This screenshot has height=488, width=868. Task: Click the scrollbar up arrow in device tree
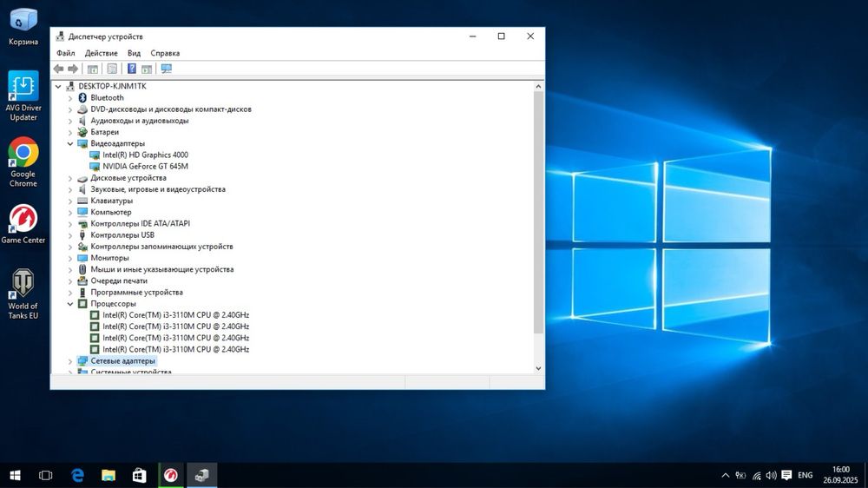[x=539, y=87]
